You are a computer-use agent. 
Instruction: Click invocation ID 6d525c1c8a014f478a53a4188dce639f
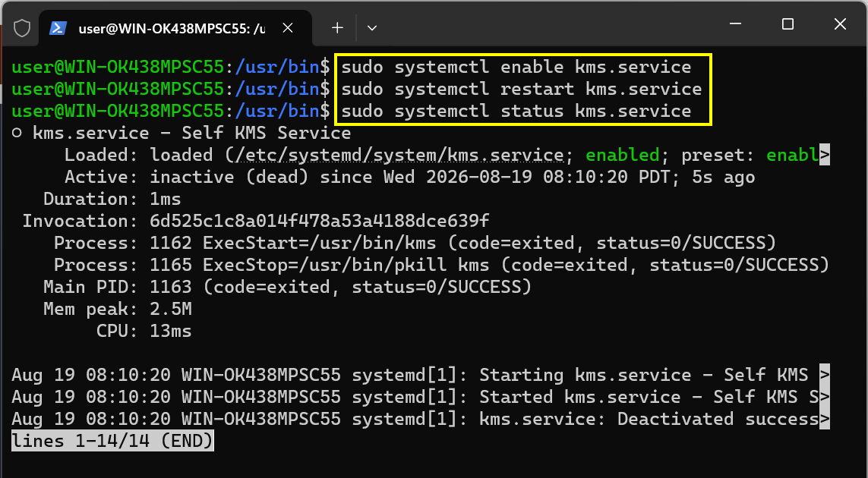click(x=320, y=222)
